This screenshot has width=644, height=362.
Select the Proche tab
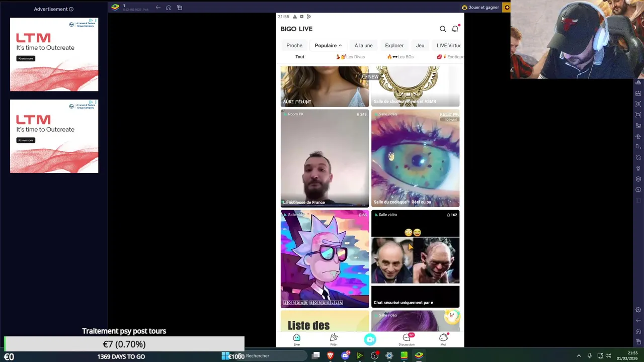(294, 45)
